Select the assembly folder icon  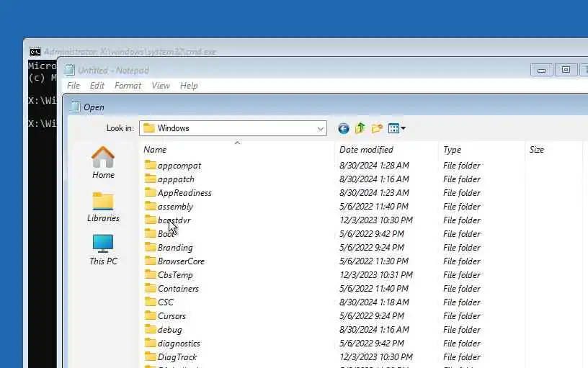[151, 206]
